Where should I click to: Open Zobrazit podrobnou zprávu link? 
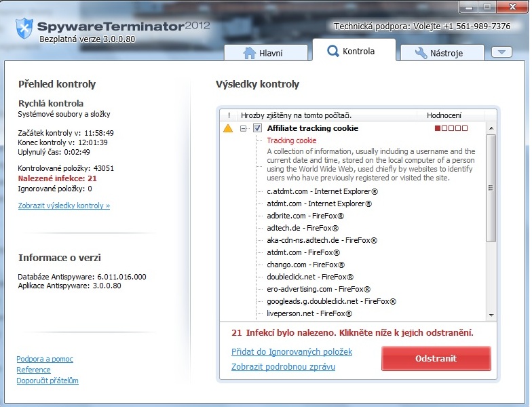coord(284,366)
